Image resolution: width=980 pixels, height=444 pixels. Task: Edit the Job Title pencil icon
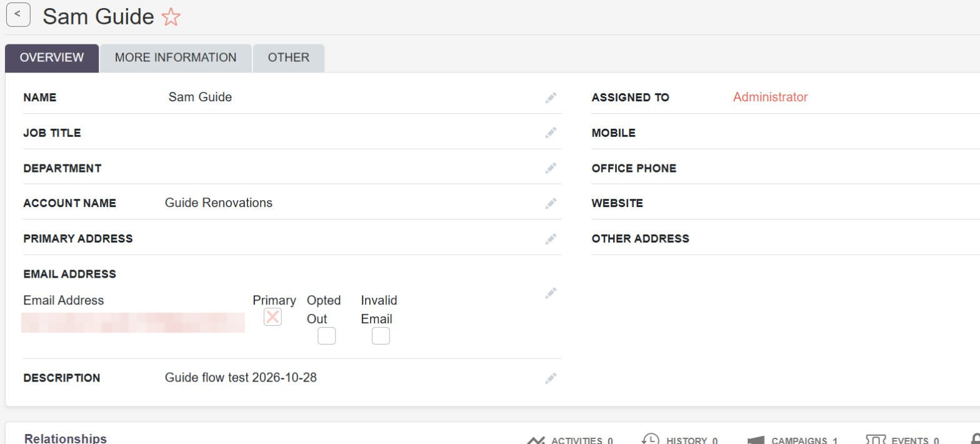(x=551, y=133)
